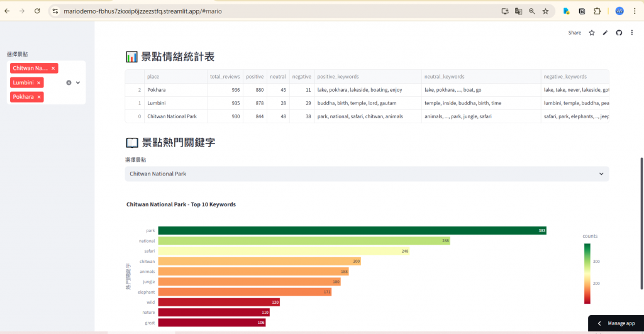
Task: Install app icon in address bar
Action: coord(505,11)
